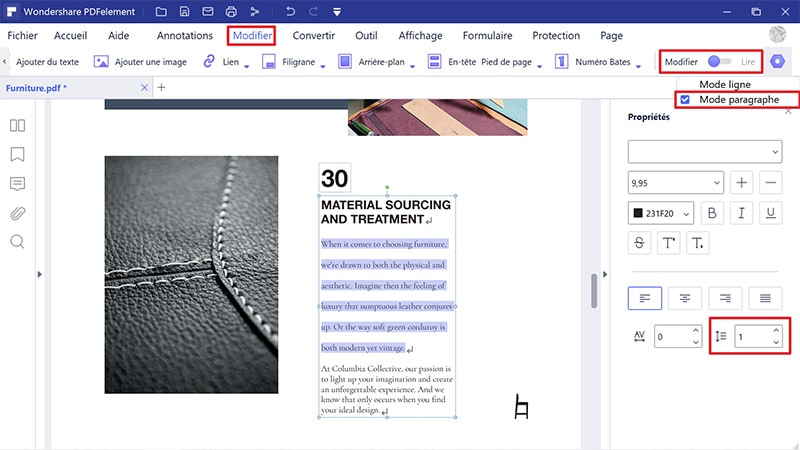This screenshot has width=800, height=450.
Task: Open the 231F20 text color picker
Action: (661, 213)
